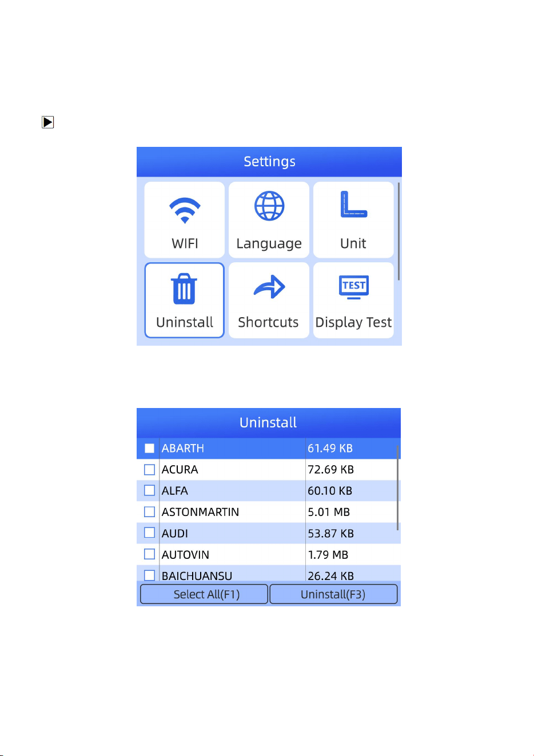Viewport: 534px width, 756px height.
Task: Tick the ALFA checkbox
Action: 149,490
